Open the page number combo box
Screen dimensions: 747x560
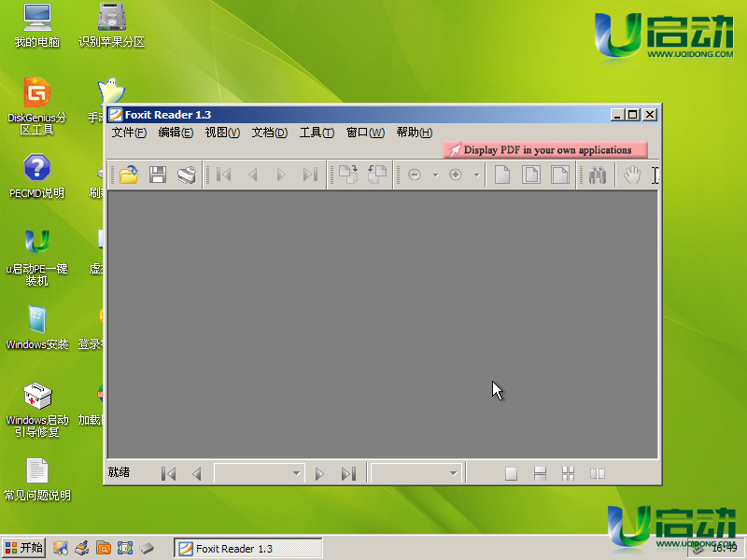point(259,473)
